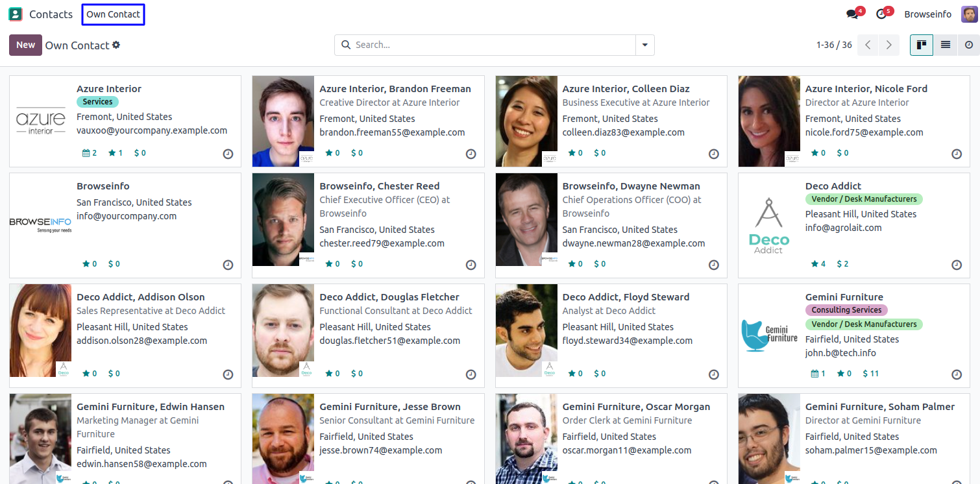Click the Contacts menu title
The image size is (980, 484).
(x=51, y=14)
